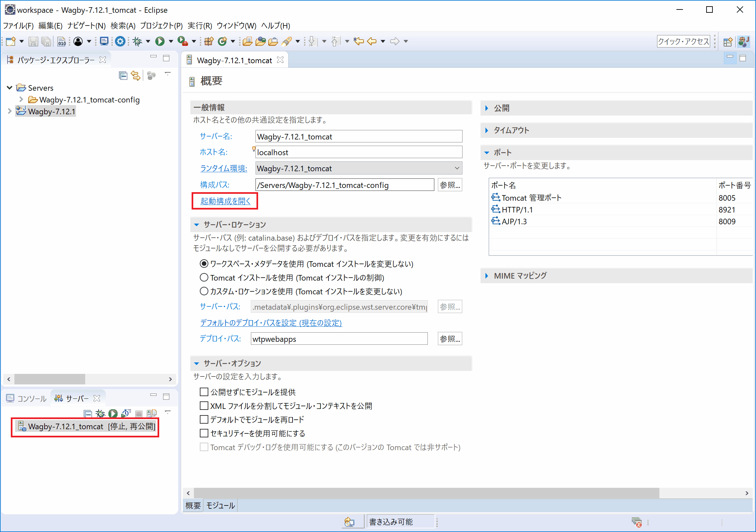Switch to the モジュール tab at bottom
The image size is (756, 532).
(x=220, y=505)
